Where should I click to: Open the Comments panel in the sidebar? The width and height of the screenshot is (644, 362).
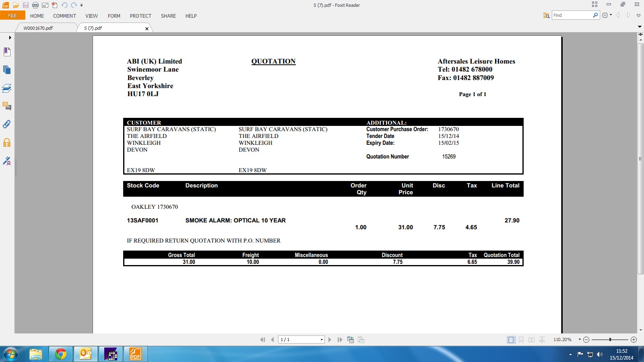(x=7, y=106)
